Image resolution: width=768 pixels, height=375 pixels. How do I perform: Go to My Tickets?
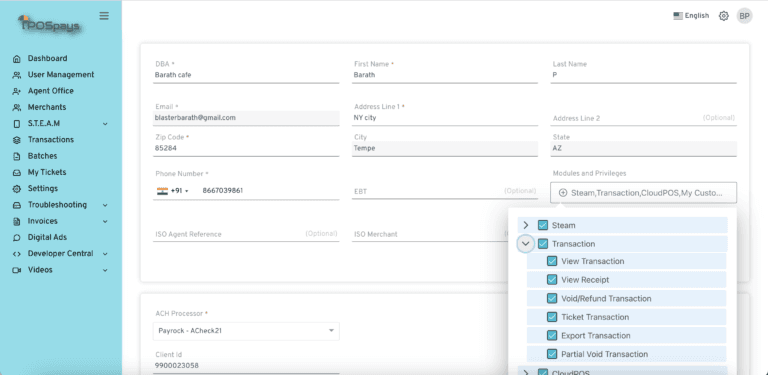click(x=47, y=172)
